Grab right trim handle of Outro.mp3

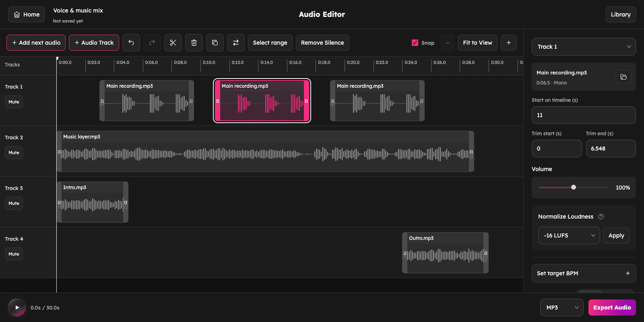[x=486, y=253]
